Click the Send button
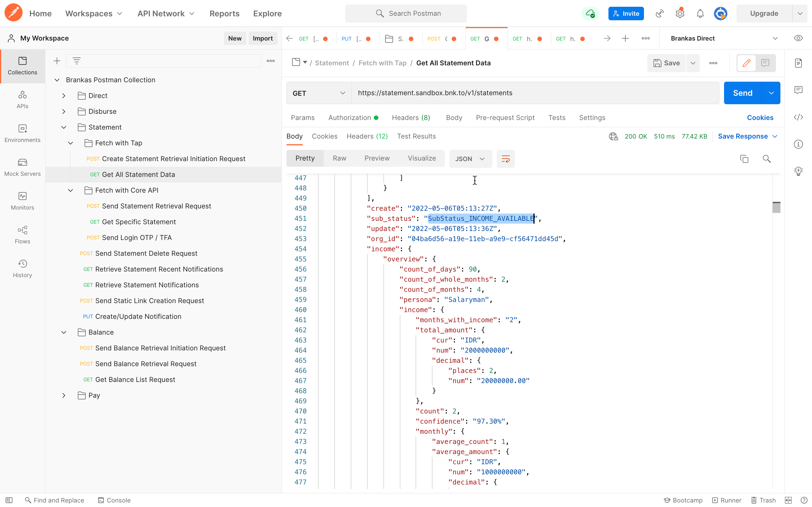The image size is (812, 507). (x=743, y=93)
